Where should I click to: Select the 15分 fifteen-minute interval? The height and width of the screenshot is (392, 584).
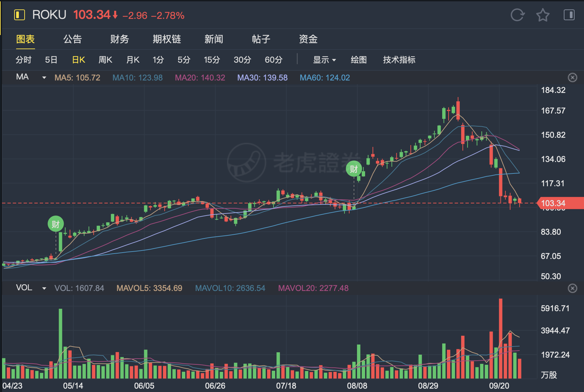coord(212,60)
